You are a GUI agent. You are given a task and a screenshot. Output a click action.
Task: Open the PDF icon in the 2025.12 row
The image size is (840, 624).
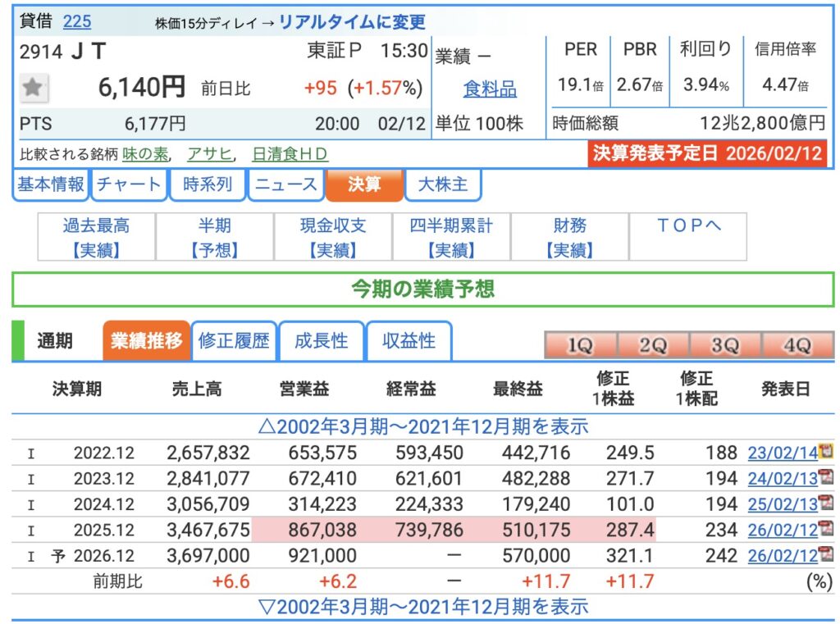(826, 530)
